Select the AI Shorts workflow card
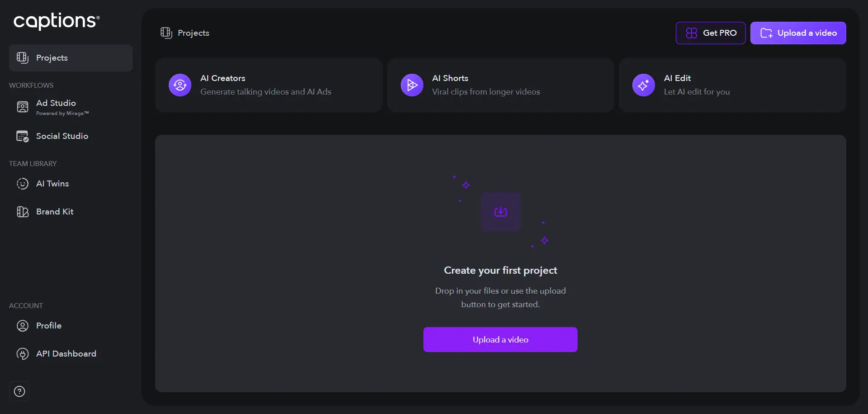The height and width of the screenshot is (414, 868). coord(501,85)
